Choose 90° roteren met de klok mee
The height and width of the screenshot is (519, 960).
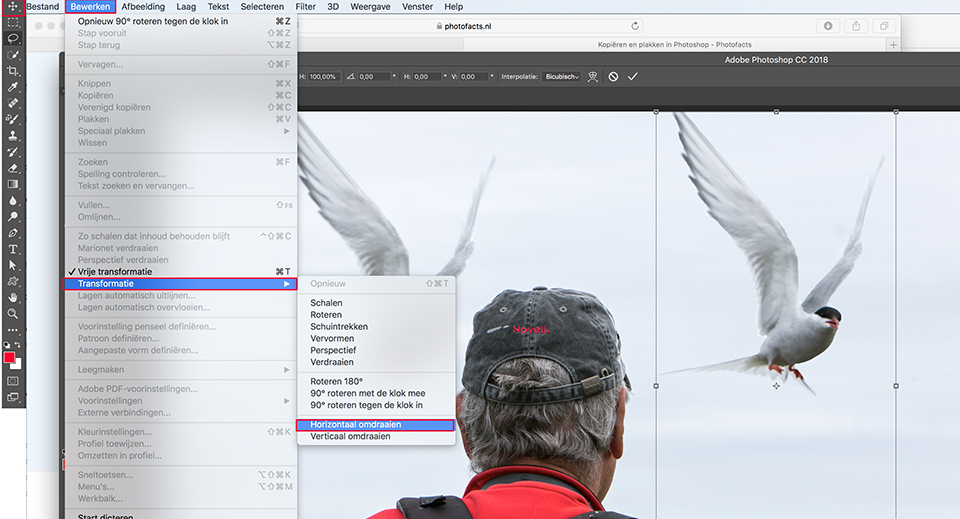(x=375, y=394)
